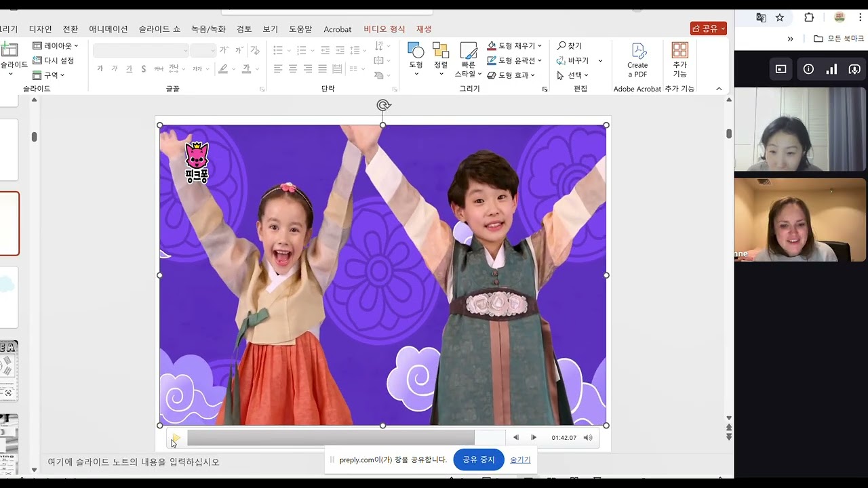Image resolution: width=868 pixels, height=488 pixels.
Task: Click the browser translate icon
Action: tap(762, 18)
